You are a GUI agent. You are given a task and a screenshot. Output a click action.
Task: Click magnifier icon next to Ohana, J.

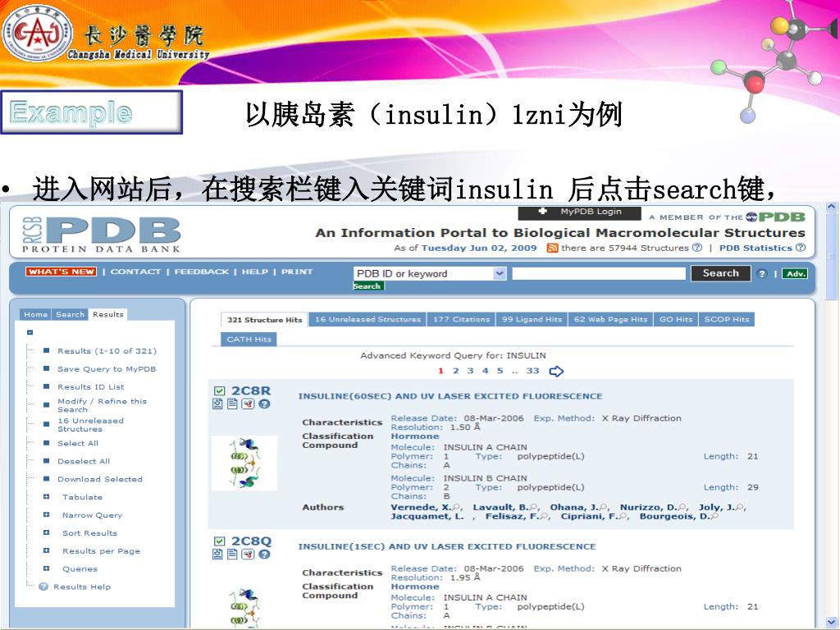coord(603,507)
